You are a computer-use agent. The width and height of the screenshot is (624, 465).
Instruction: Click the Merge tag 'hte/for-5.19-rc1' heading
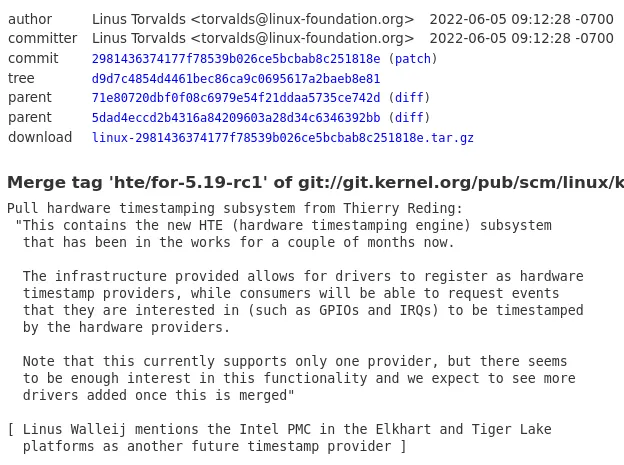[x=316, y=182]
